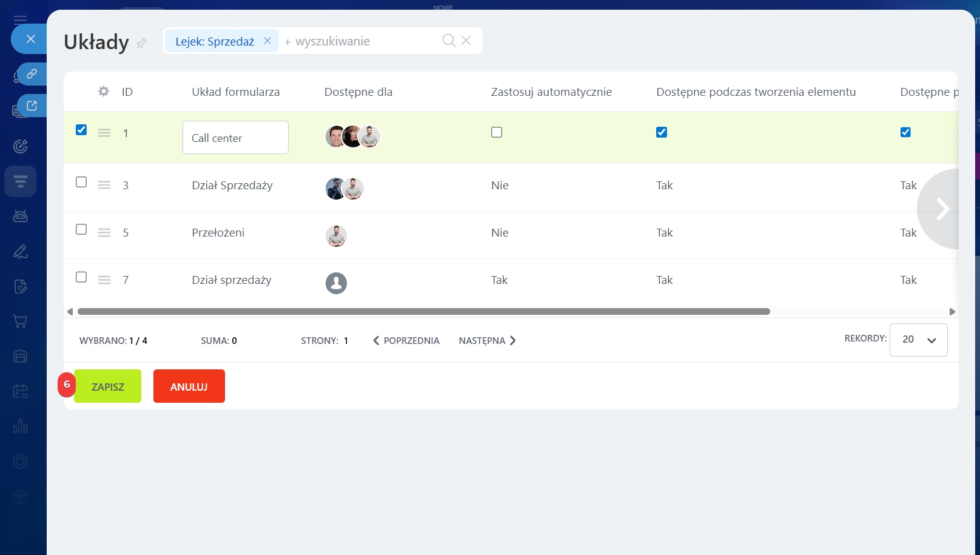980x555 pixels.
Task: Click the search magnifier icon
Action: (448, 41)
